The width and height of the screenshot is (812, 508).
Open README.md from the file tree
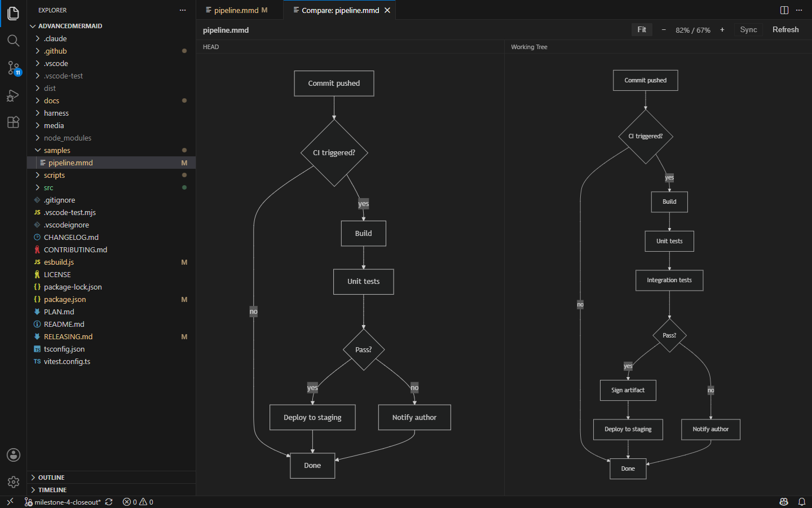point(111,324)
